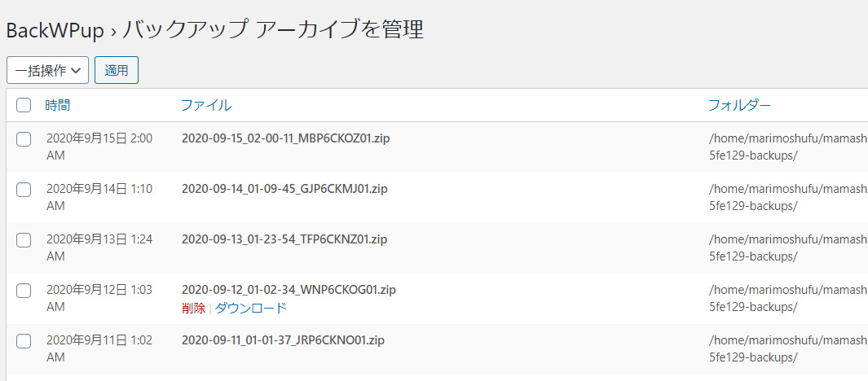Sort by the フォルダー column header
Image resolution: width=868 pixels, height=381 pixels.
739,105
